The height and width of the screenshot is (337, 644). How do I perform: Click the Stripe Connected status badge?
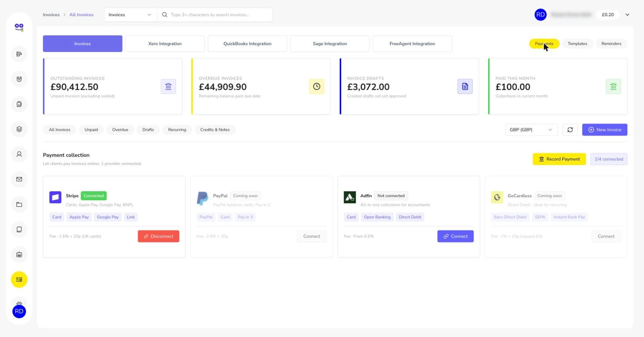click(94, 196)
